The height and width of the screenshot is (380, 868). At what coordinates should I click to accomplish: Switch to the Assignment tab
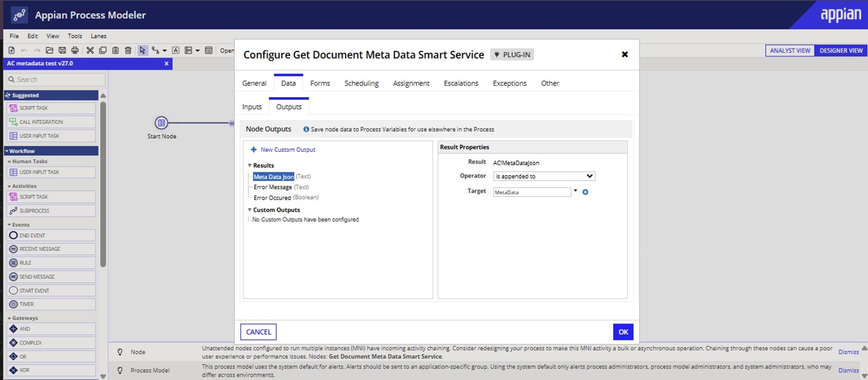411,83
